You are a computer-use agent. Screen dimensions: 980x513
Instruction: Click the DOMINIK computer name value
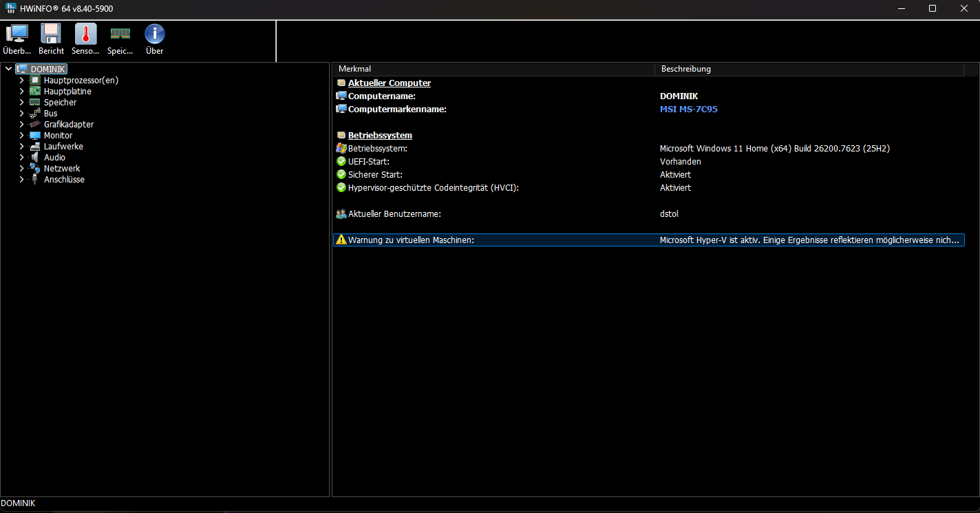tap(679, 96)
